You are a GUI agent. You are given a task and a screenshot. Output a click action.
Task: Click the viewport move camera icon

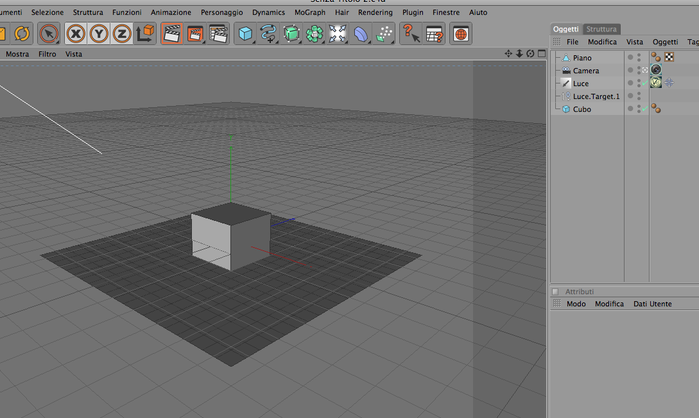coord(508,53)
